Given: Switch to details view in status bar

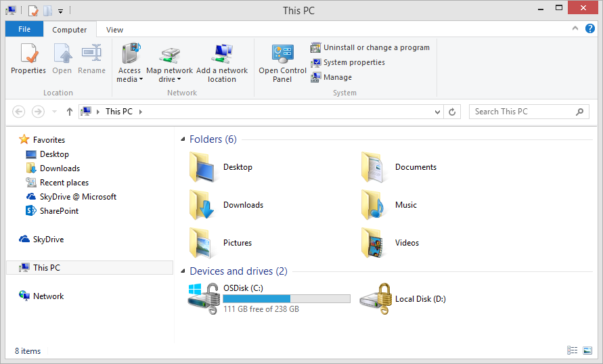Looking at the screenshot, I should pyautogui.click(x=572, y=350).
